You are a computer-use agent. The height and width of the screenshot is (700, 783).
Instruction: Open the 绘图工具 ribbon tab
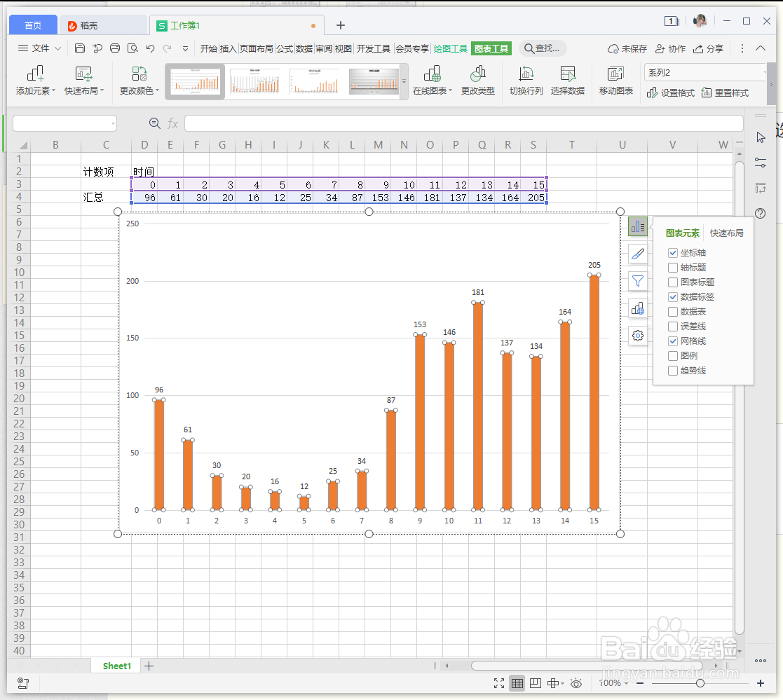point(451,48)
